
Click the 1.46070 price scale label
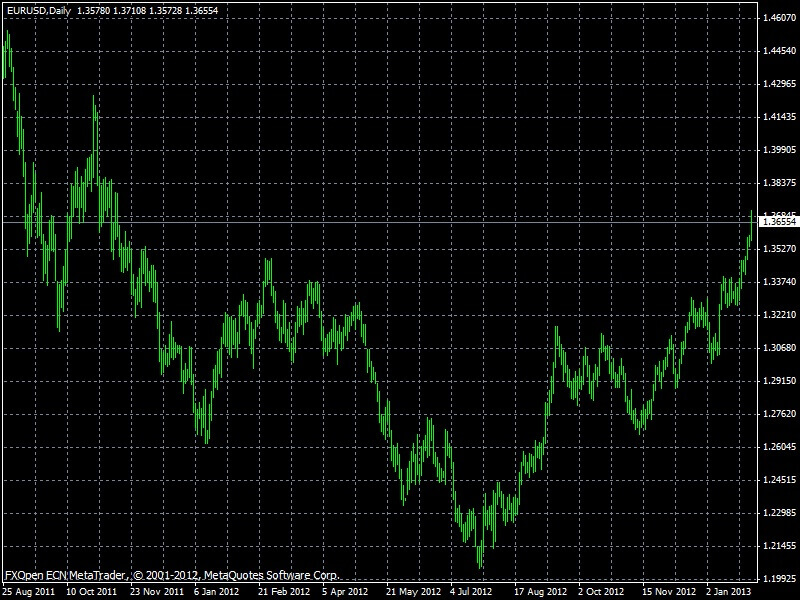coord(780,18)
